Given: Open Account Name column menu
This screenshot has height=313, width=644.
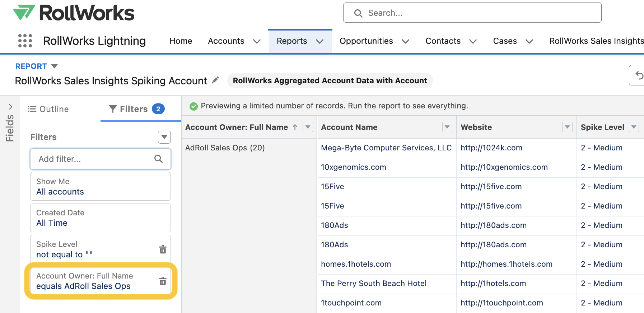Looking at the screenshot, I should (x=447, y=127).
